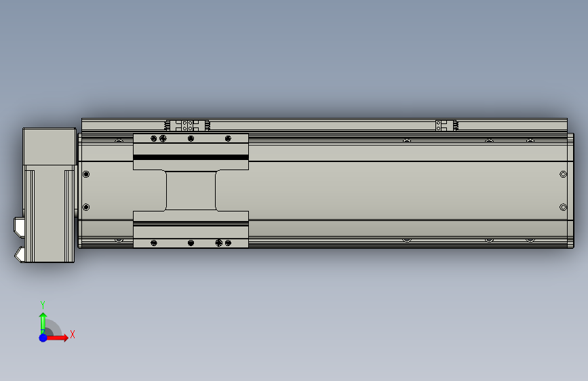This screenshot has width=588, height=381.
Task: Select the upper screw at the left rail end
Action: [86, 174]
